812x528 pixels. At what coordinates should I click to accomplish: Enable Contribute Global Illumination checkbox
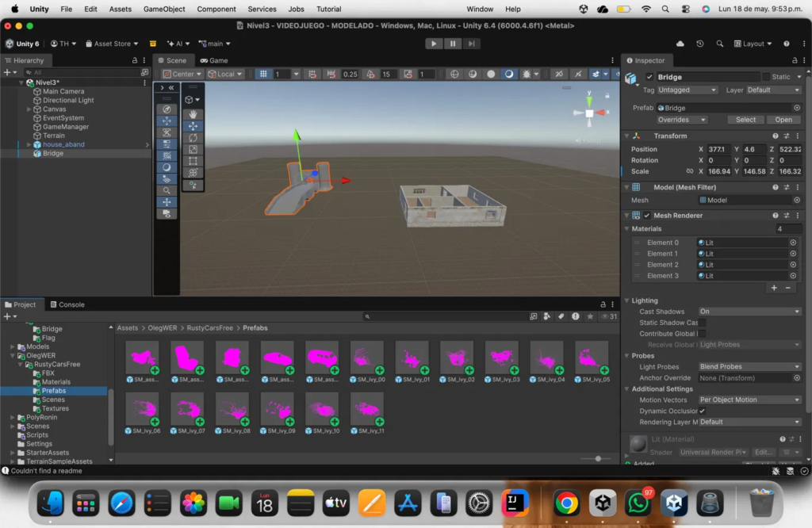703,334
